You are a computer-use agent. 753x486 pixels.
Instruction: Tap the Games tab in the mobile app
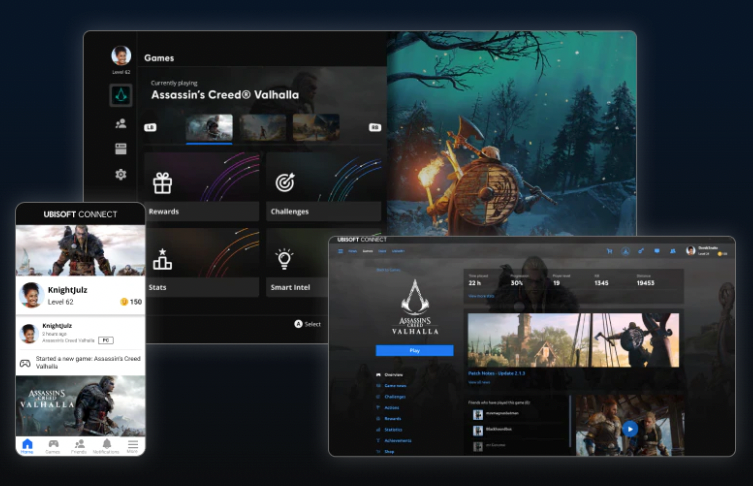coord(53,446)
